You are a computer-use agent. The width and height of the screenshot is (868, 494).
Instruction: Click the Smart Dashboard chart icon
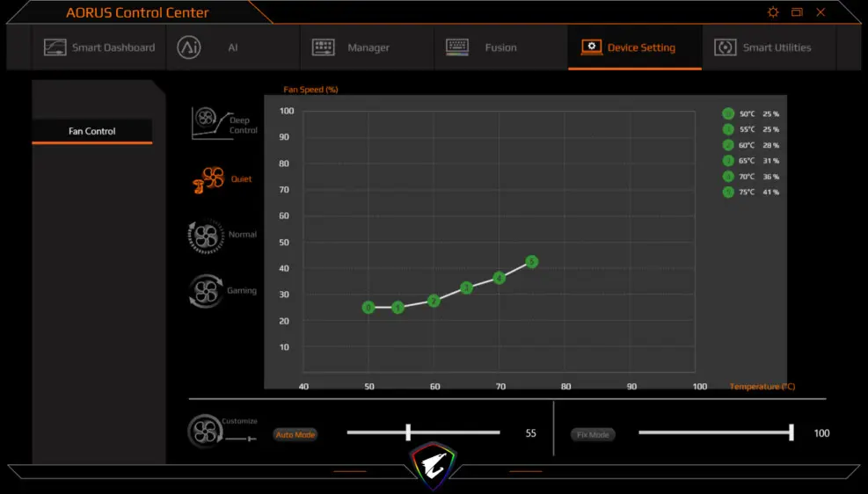tap(55, 47)
